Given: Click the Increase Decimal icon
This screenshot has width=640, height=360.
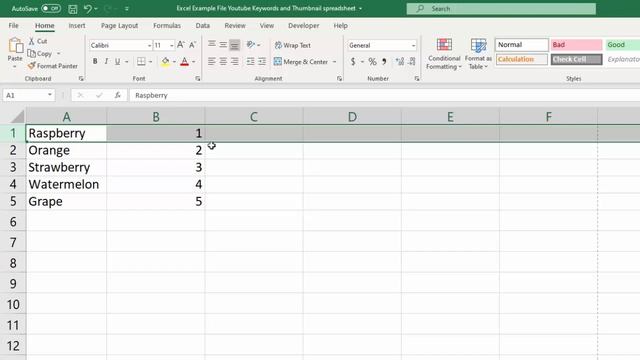Looking at the screenshot, I should click(x=400, y=62).
